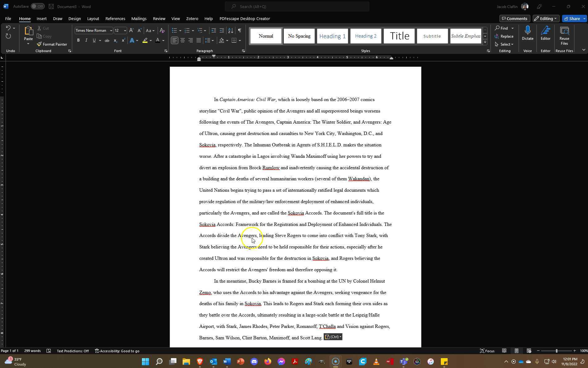Toggle paragraph marks visibility

point(240,30)
